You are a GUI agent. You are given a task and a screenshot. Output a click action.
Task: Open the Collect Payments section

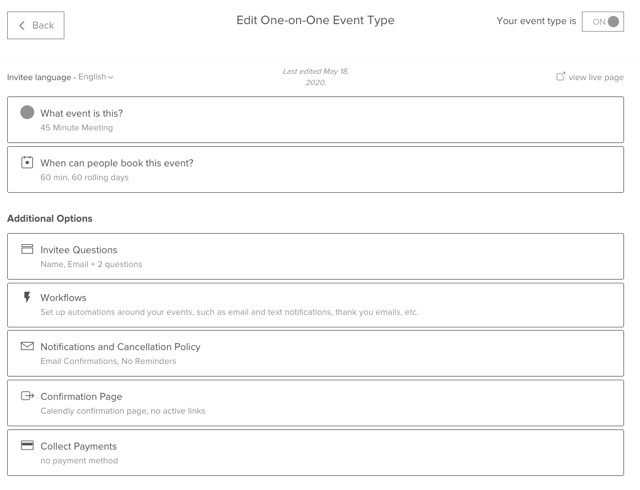point(315,452)
